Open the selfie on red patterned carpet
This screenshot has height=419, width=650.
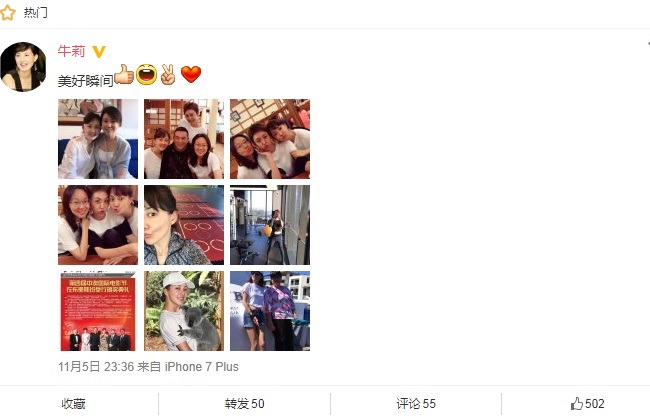[x=184, y=225]
